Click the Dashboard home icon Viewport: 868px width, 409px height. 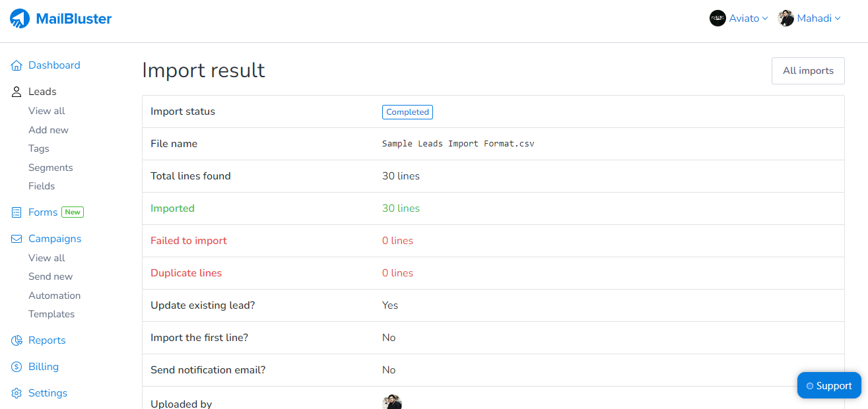click(x=16, y=65)
